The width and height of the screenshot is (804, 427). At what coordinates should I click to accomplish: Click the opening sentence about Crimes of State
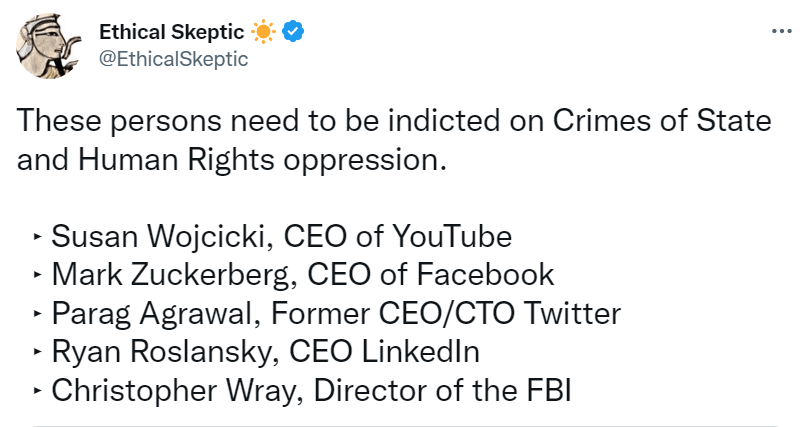click(x=394, y=121)
